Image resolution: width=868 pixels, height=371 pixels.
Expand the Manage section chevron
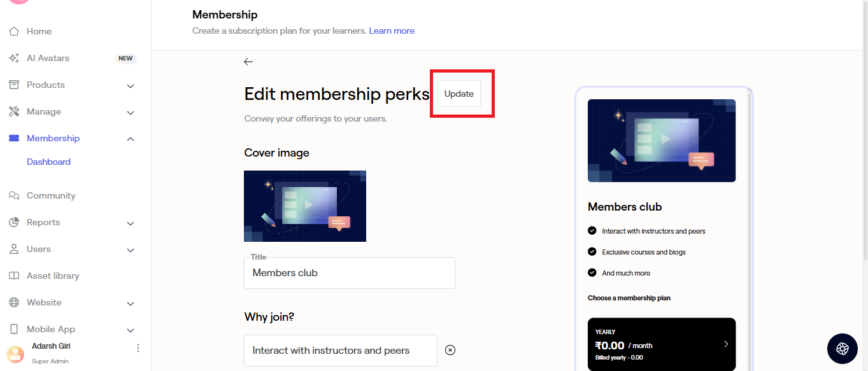(131, 112)
